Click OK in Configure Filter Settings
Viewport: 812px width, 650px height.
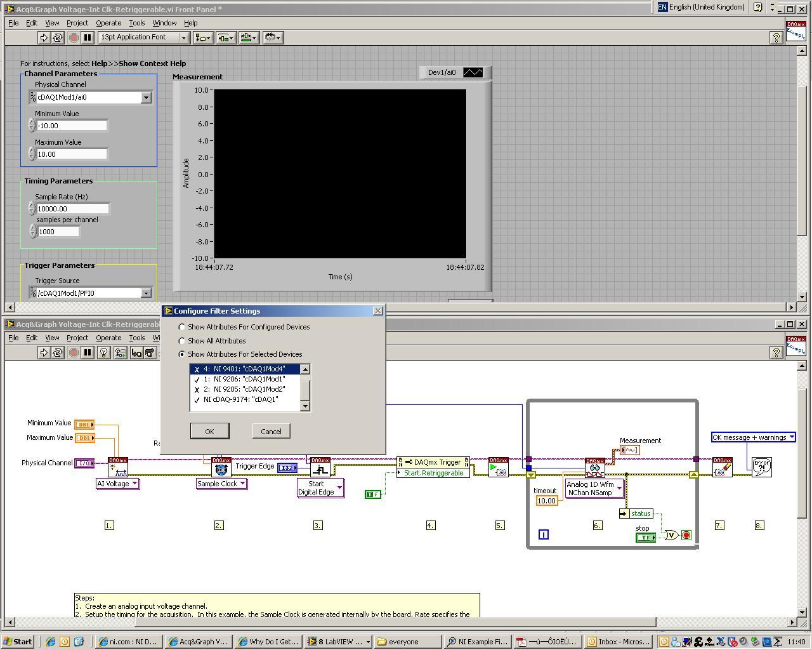click(x=209, y=431)
